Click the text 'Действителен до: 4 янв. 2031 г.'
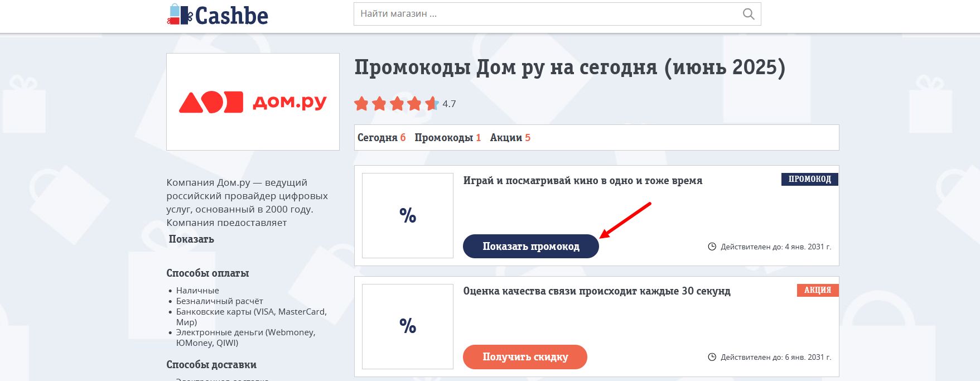The image size is (980, 381). click(776, 247)
